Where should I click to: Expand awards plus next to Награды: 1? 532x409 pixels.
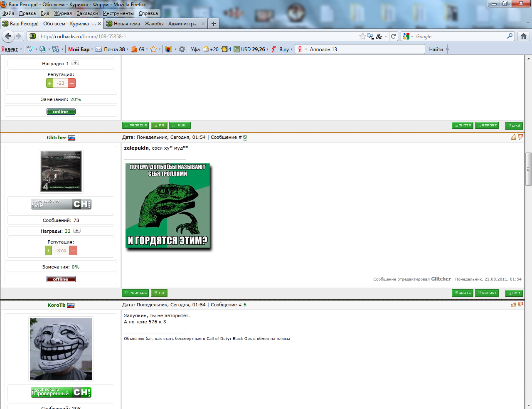coord(75,63)
